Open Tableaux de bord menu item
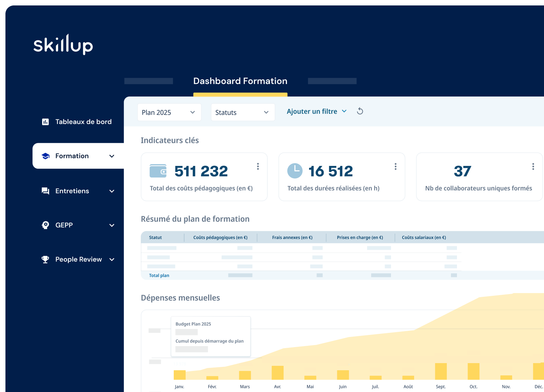 coord(83,122)
